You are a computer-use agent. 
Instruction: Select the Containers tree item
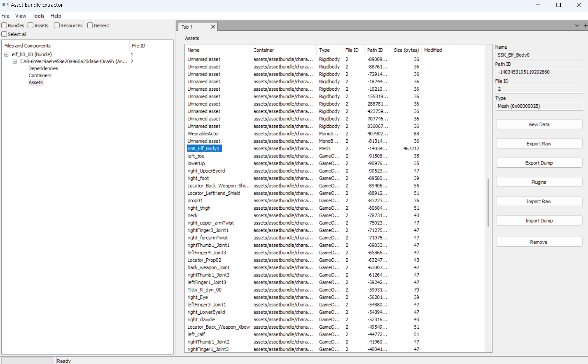tap(40, 76)
